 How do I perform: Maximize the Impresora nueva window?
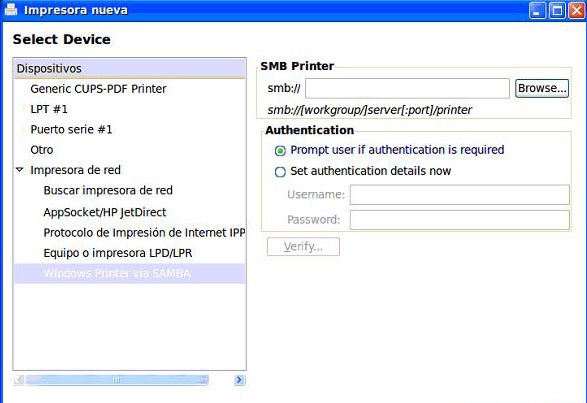(x=557, y=10)
